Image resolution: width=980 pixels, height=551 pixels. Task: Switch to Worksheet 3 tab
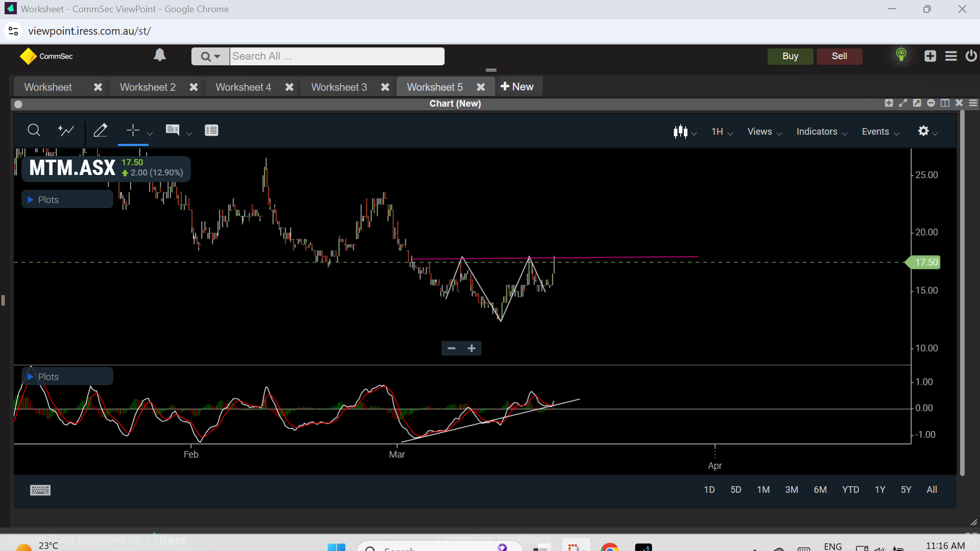pyautogui.click(x=339, y=87)
